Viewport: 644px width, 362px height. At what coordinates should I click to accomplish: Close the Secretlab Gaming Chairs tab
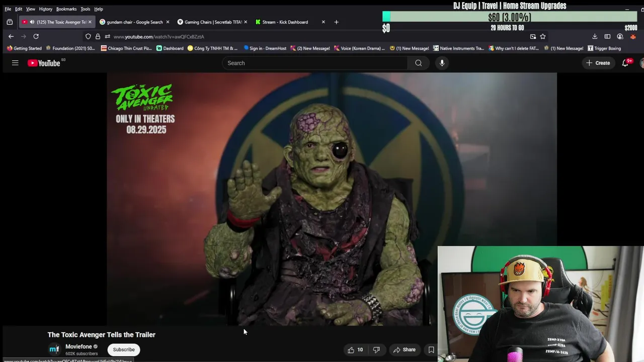pos(246,22)
